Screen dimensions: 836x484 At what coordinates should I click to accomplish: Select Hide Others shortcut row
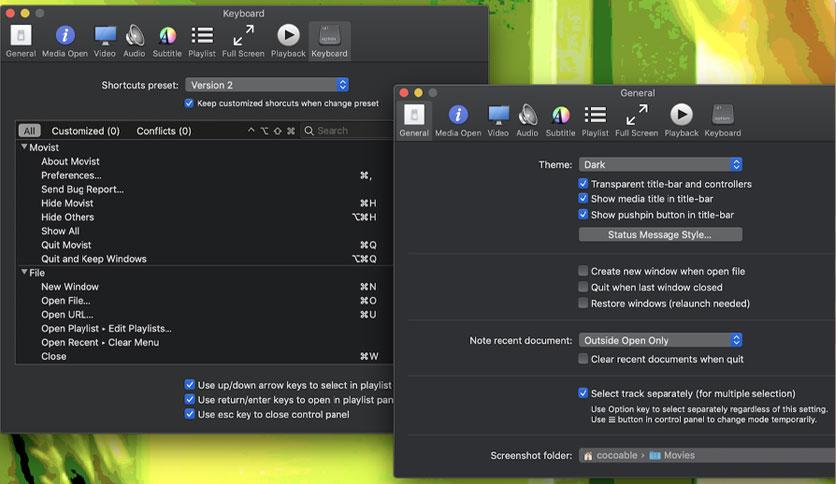pos(205,217)
